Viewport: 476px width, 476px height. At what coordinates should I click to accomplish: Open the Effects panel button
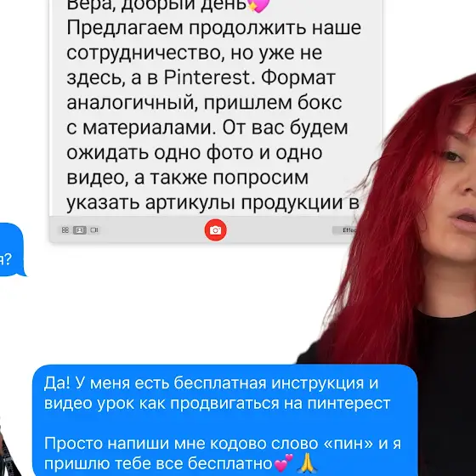346,230
